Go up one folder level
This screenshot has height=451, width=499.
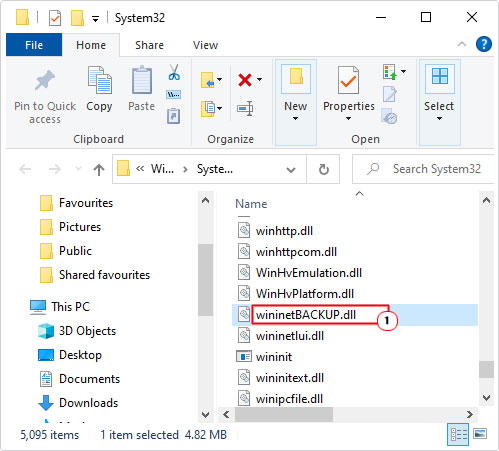point(99,170)
